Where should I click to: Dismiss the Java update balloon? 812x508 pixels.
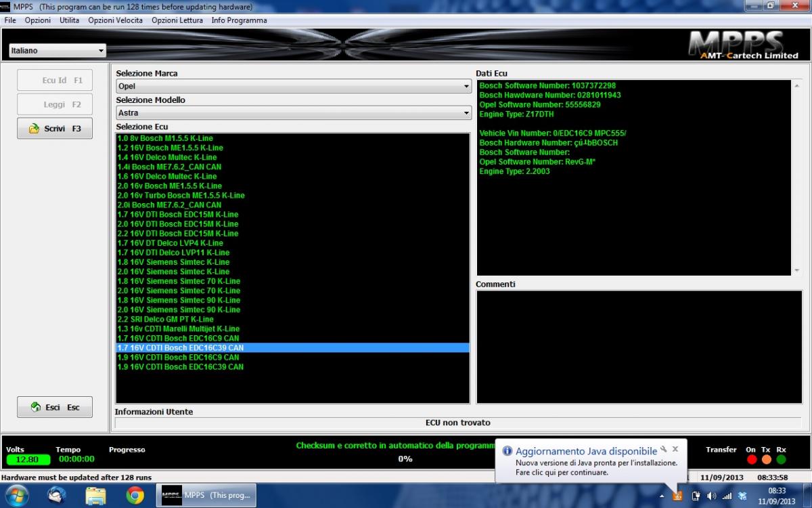(x=675, y=449)
